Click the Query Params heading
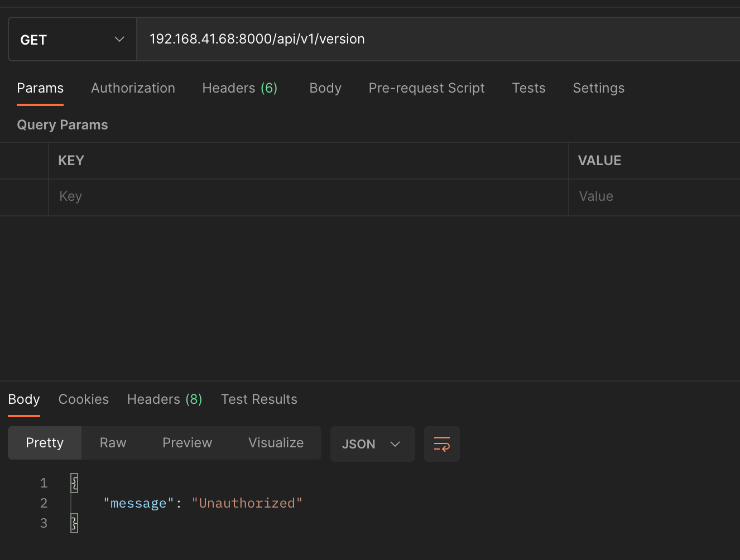Image resolution: width=740 pixels, height=560 pixels. (63, 125)
